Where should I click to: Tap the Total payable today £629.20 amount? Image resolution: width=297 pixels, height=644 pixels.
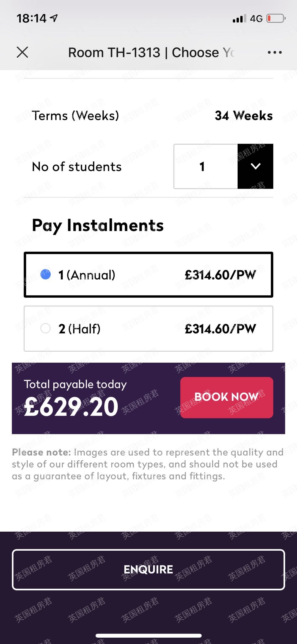click(71, 406)
